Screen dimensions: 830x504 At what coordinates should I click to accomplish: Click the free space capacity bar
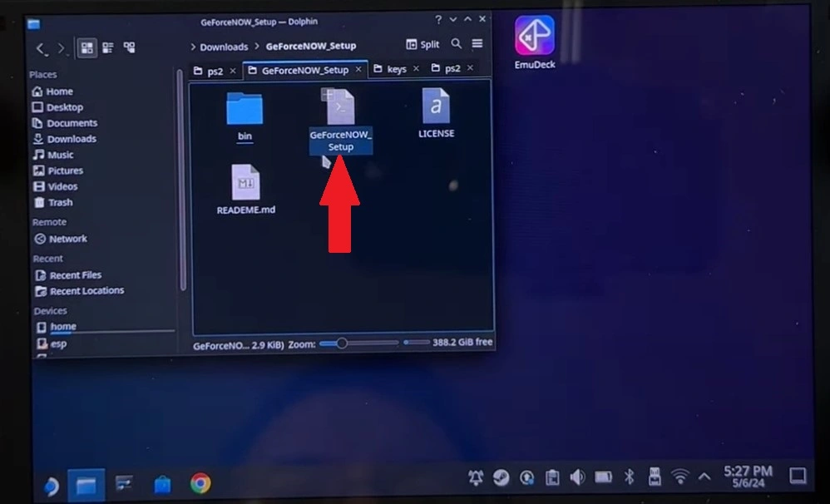tap(417, 343)
